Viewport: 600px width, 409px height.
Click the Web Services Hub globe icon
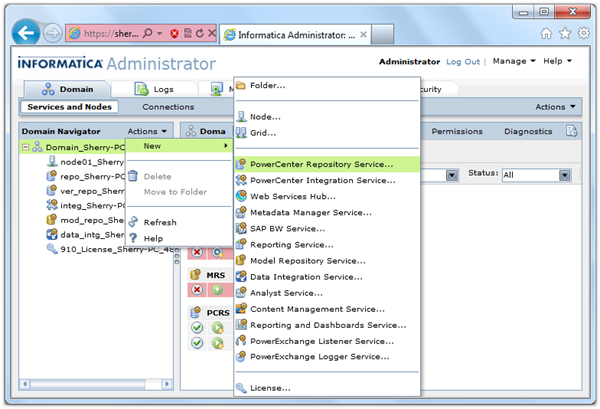241,196
